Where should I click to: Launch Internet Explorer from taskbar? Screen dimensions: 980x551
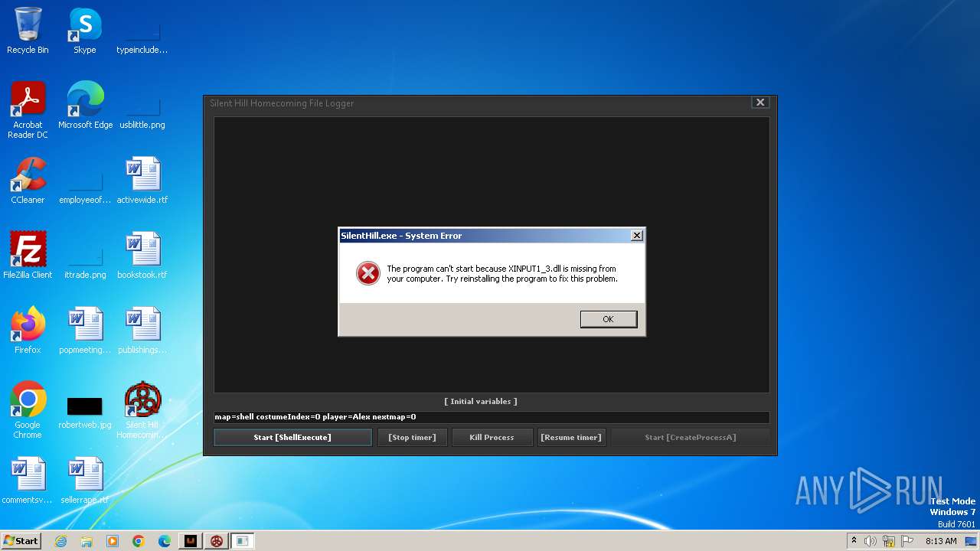60,541
